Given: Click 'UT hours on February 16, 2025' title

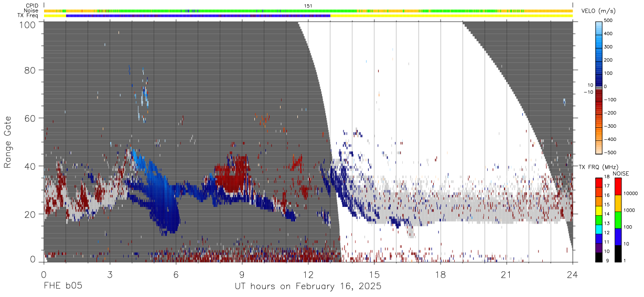Looking at the screenshot, I should (308, 287).
